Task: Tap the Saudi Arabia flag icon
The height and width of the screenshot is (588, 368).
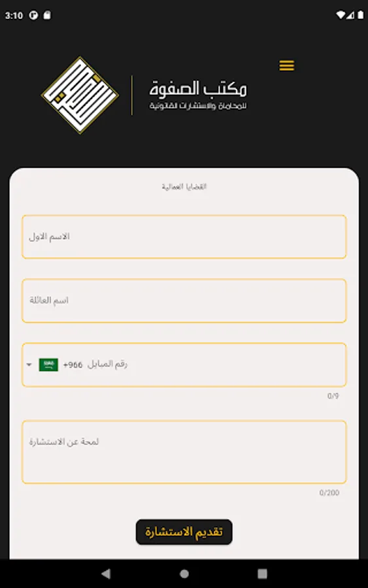Action: click(48, 365)
